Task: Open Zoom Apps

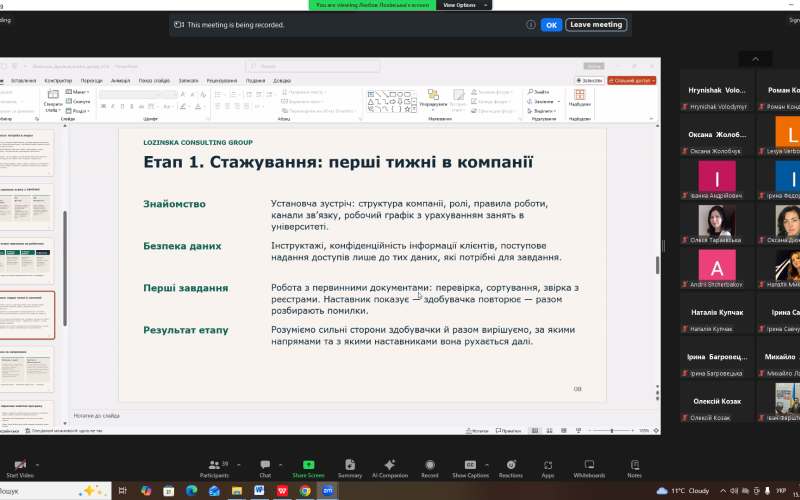Action: [x=548, y=469]
